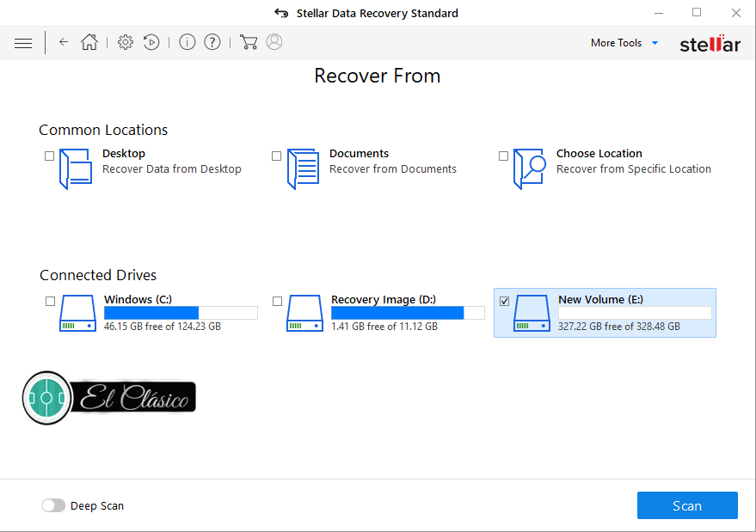Click the Recovery Image (D:) usage bar
The width and height of the screenshot is (756, 532).
click(408, 313)
